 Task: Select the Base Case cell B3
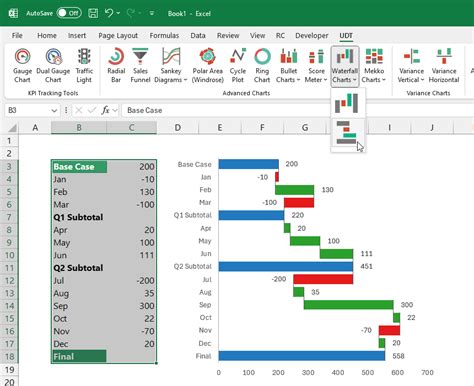pos(79,166)
